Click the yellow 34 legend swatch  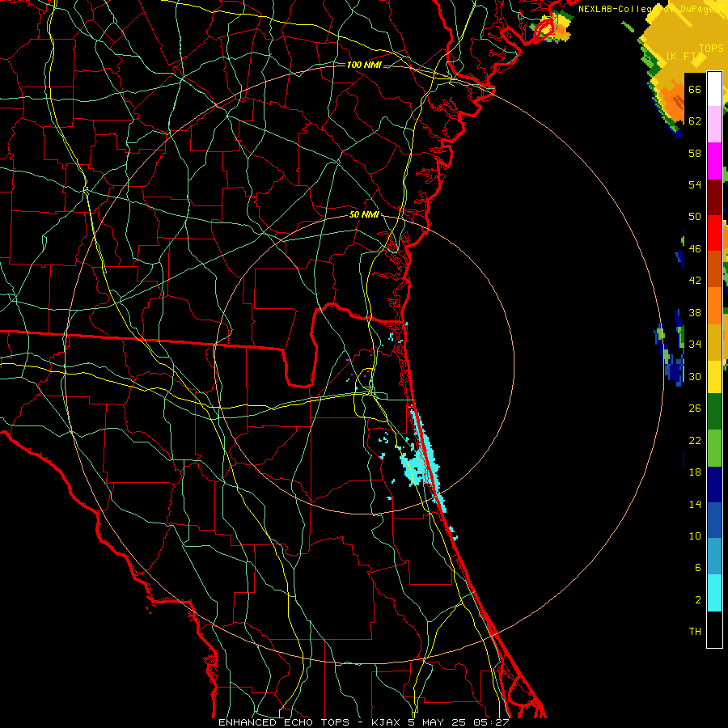(x=714, y=376)
